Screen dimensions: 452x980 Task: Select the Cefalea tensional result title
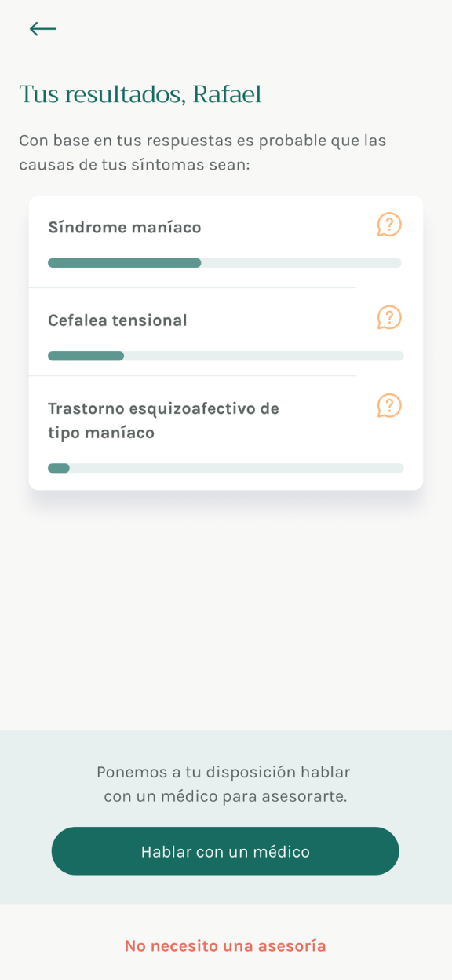click(118, 320)
